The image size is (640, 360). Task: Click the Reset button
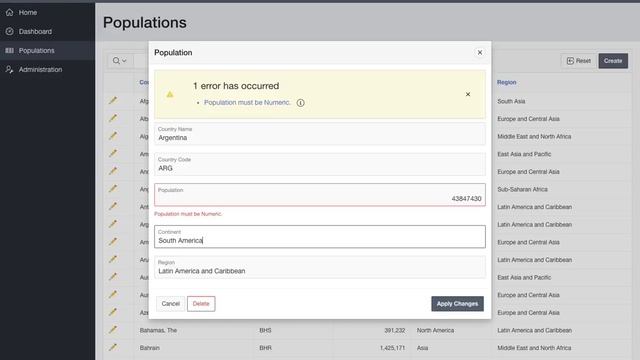coord(579,61)
